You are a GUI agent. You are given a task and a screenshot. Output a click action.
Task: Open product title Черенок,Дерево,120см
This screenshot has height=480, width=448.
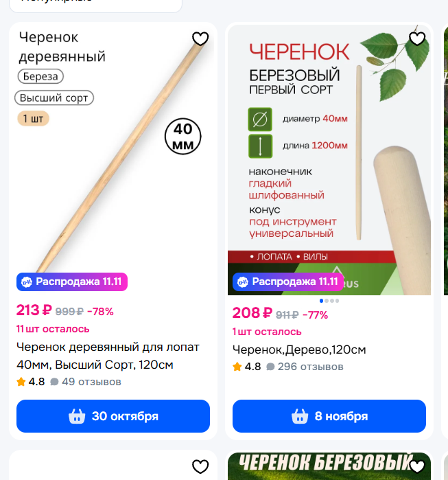(299, 350)
